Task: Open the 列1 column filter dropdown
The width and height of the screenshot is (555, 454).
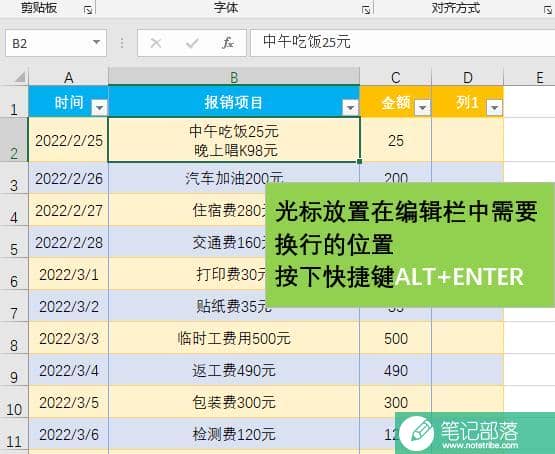Action: tap(494, 107)
